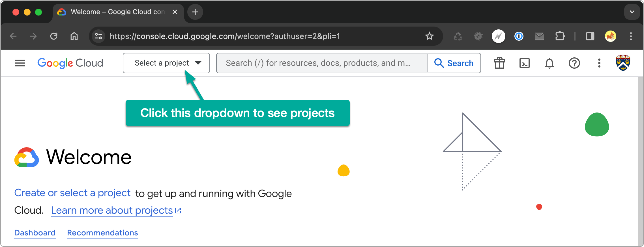Open the Chrome three-dot menu
The image size is (644, 247).
(631, 36)
